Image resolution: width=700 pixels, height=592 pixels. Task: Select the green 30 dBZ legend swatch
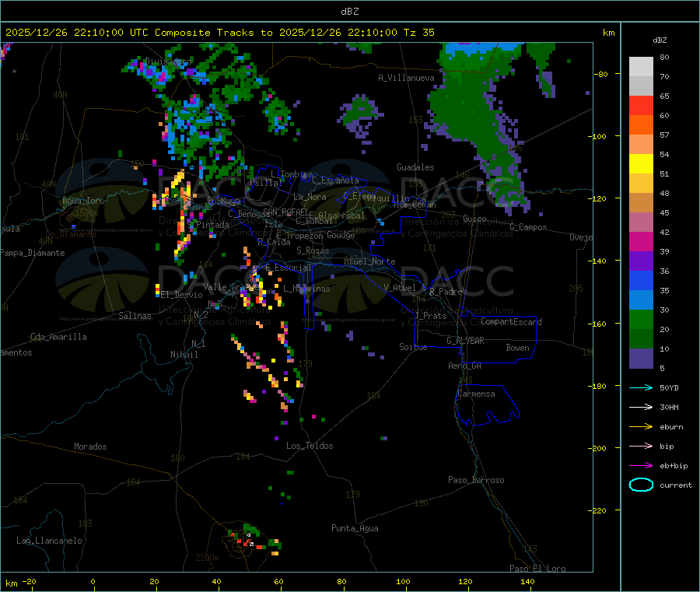[x=641, y=319]
